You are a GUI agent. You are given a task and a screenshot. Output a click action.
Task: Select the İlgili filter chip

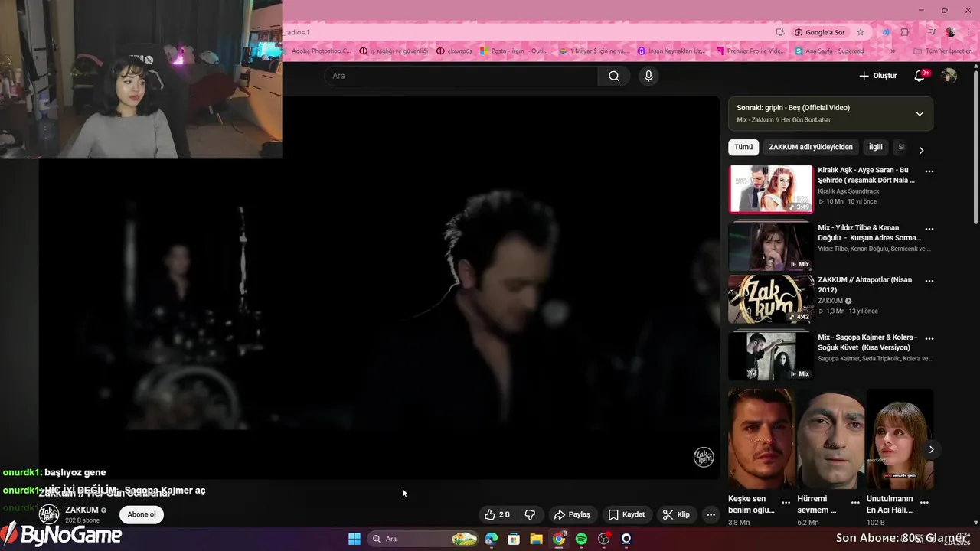pyautogui.click(x=875, y=147)
